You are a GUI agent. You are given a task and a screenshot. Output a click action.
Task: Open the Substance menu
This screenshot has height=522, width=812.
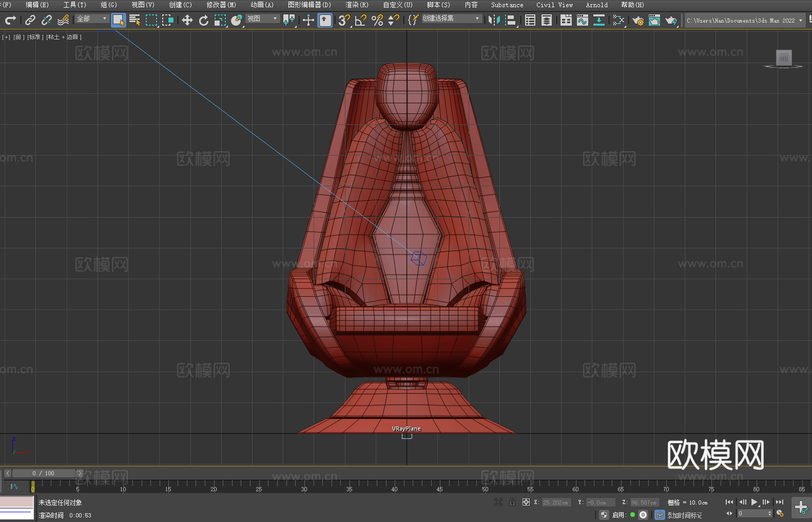[x=507, y=5]
